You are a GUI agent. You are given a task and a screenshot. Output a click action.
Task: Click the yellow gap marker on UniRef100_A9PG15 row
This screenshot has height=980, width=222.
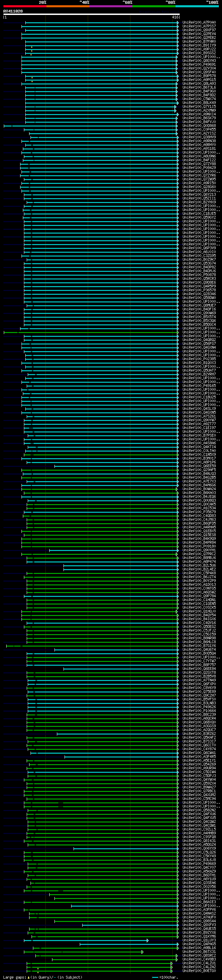32,81
